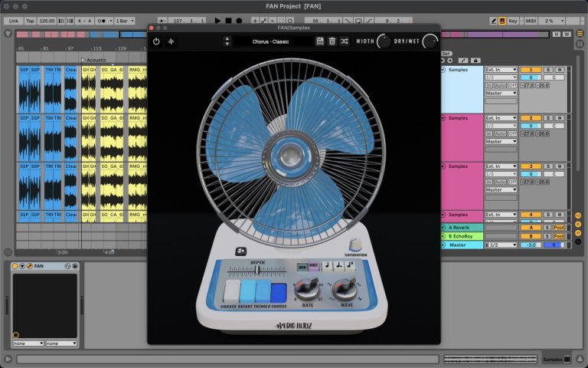Solo the B EchoBoy return track
Image resolution: width=588 pixels, height=368 pixels.
547,236
